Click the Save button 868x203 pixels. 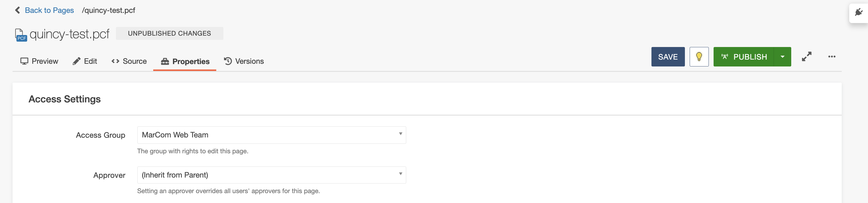tap(668, 57)
